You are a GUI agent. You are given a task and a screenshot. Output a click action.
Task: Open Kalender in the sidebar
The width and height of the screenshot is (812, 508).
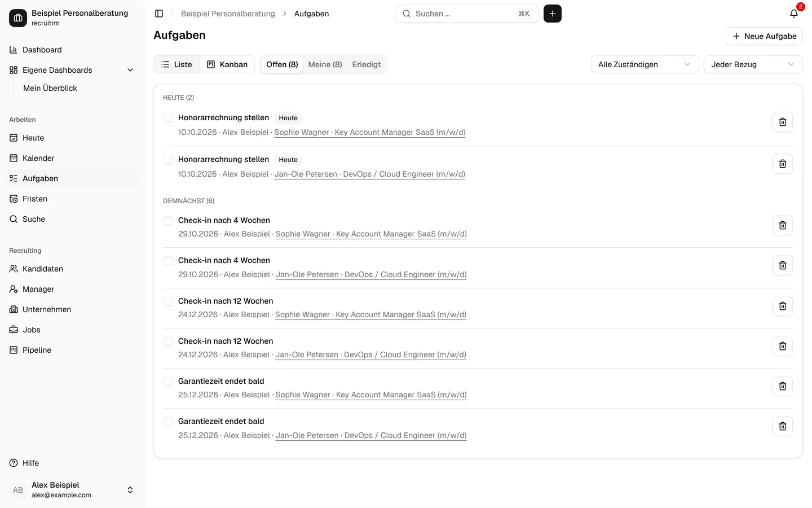coord(72,158)
